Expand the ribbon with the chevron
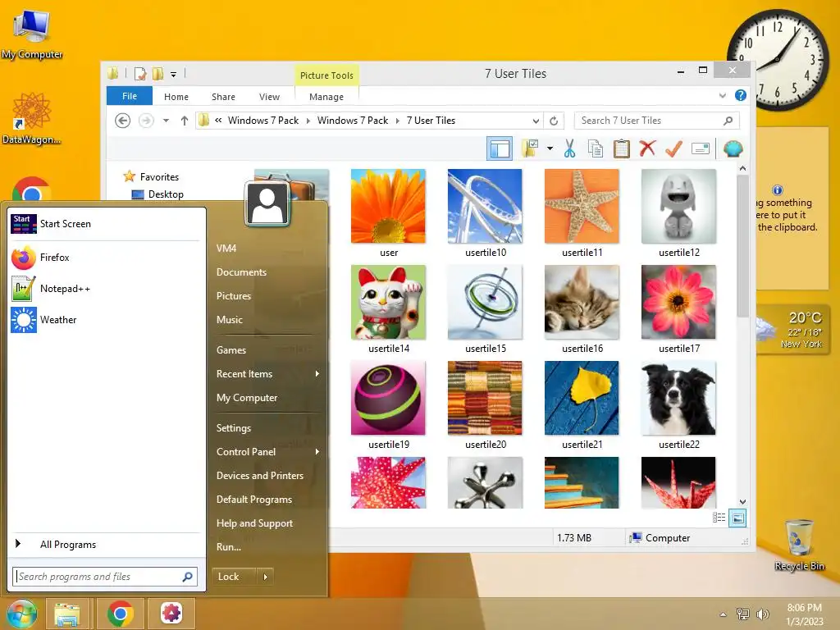The height and width of the screenshot is (630, 840). [722, 95]
